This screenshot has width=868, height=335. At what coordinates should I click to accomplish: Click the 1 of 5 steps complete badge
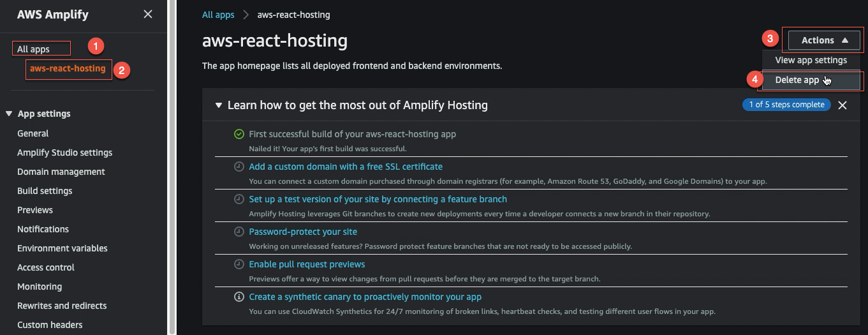point(786,105)
